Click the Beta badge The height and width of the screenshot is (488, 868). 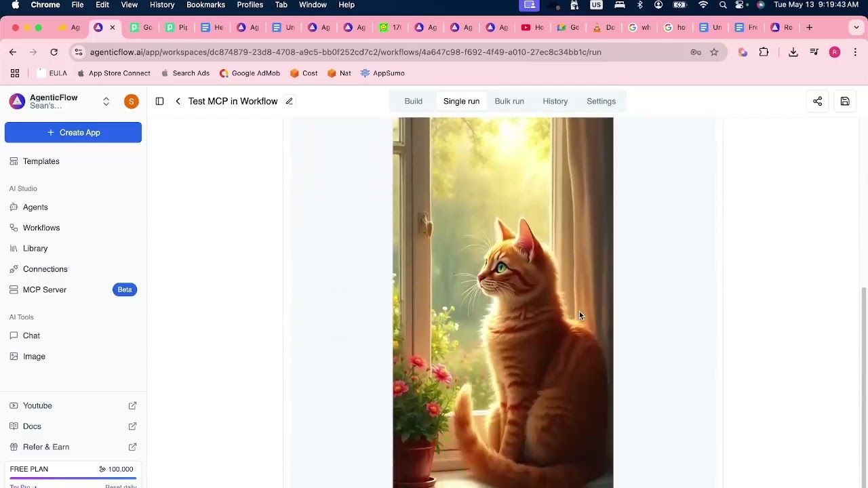coord(125,289)
